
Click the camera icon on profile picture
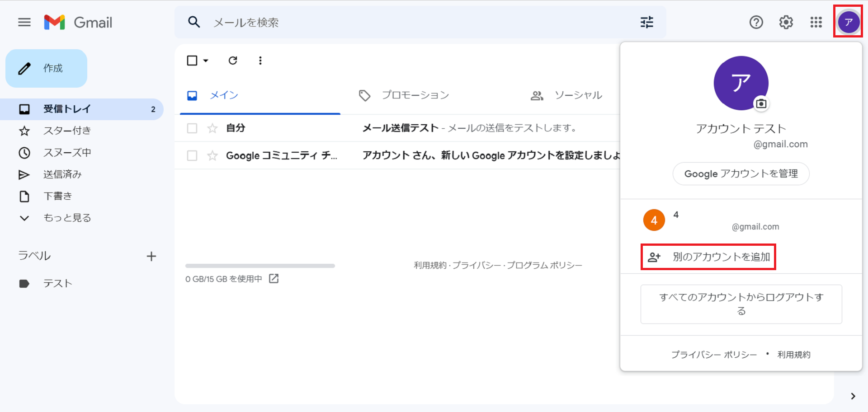click(761, 104)
